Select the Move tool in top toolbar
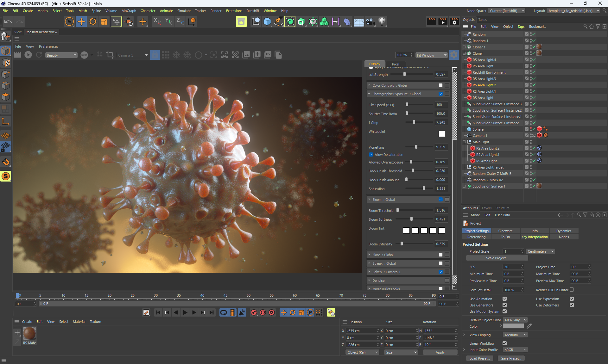This screenshot has height=364, width=608. click(81, 22)
